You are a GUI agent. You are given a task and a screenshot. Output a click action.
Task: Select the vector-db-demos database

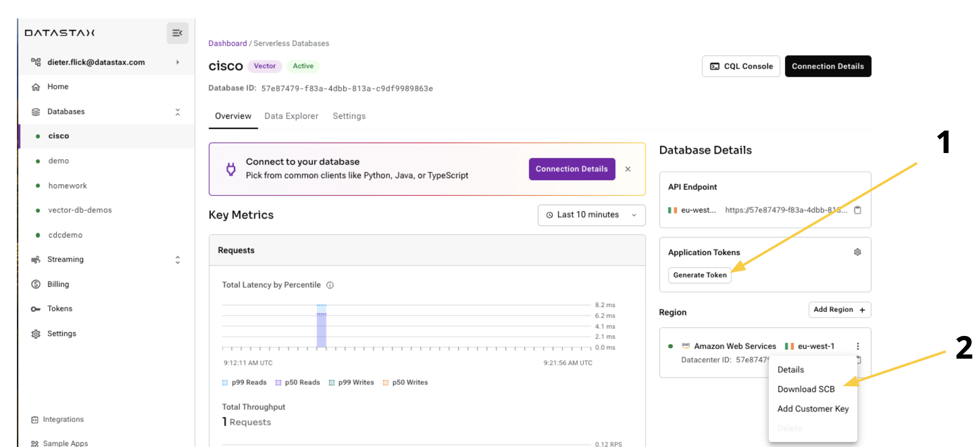80,210
